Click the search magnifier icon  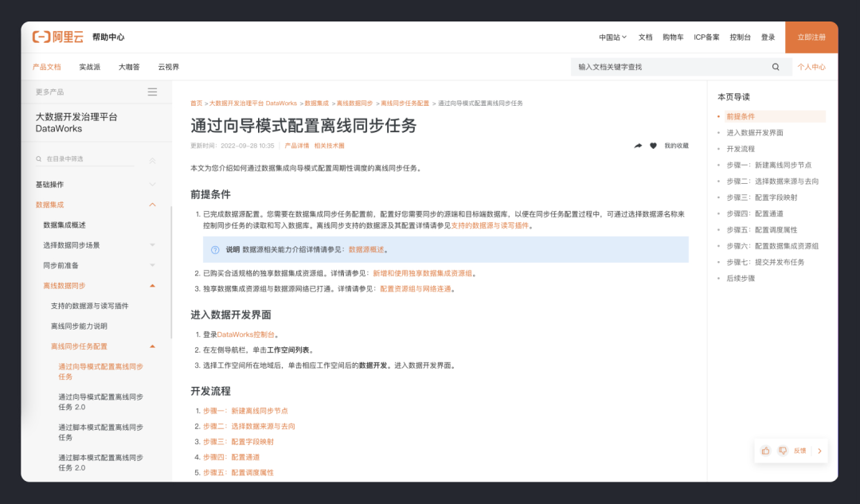click(x=776, y=67)
